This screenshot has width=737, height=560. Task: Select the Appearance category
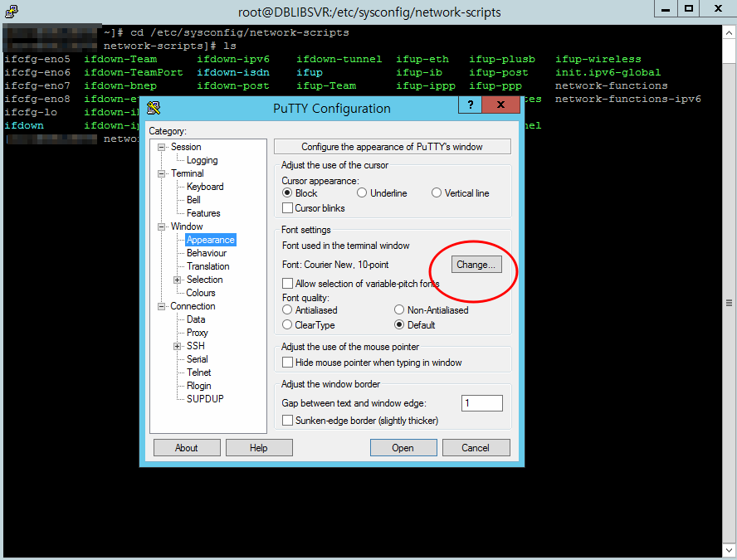(210, 240)
